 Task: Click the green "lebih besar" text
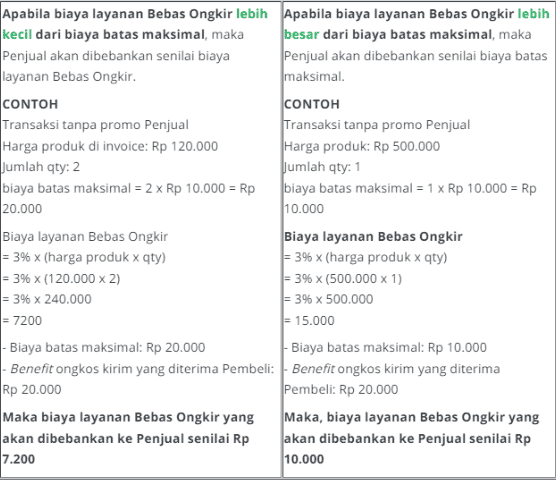[533, 14]
